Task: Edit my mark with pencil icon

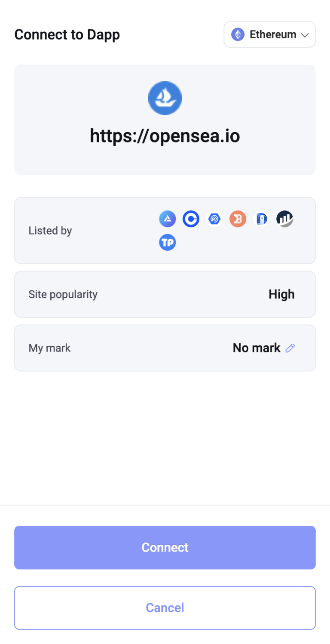Action: tap(290, 348)
